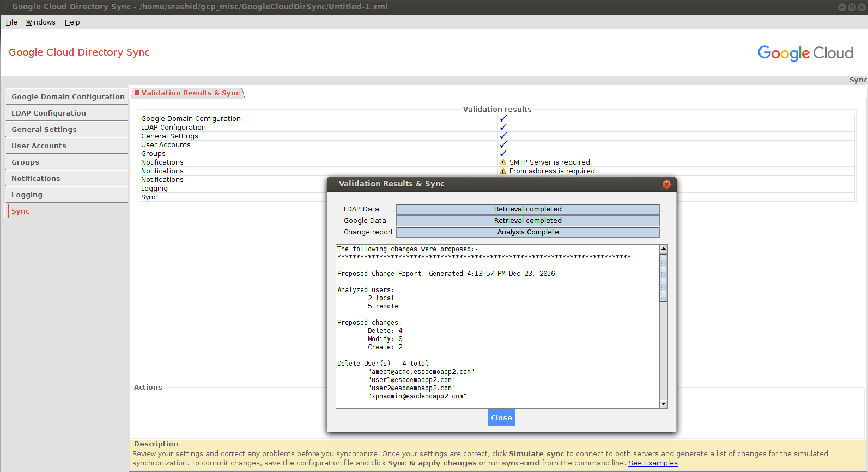Click the "Proposed Change Report, Generated" line
The image size is (868, 472).
446,274
